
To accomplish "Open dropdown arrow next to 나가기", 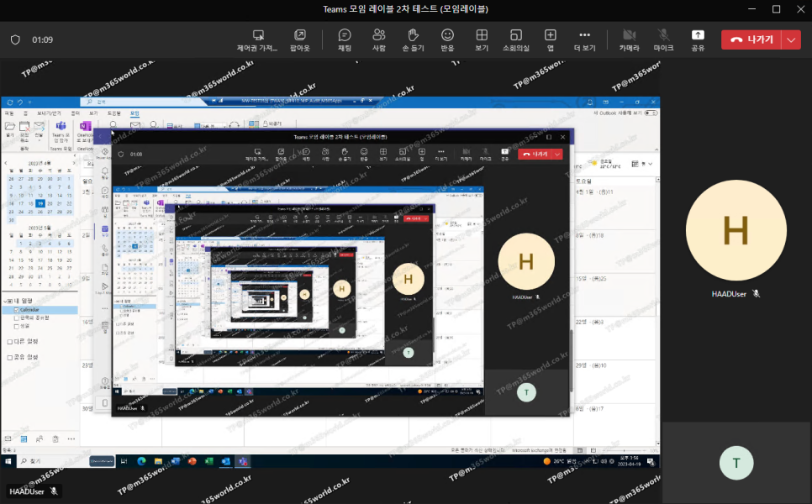I will [x=791, y=39].
